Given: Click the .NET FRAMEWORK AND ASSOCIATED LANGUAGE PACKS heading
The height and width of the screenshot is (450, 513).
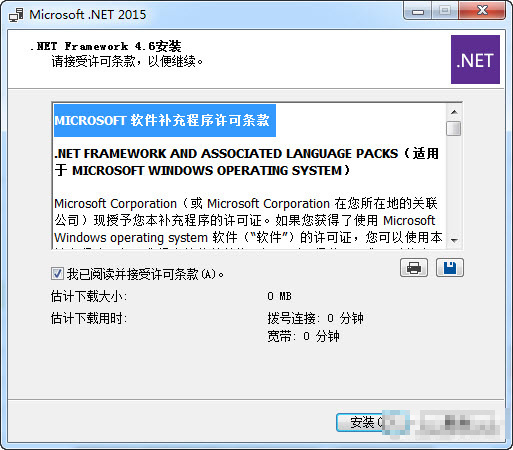Looking at the screenshot, I should tap(246, 162).
